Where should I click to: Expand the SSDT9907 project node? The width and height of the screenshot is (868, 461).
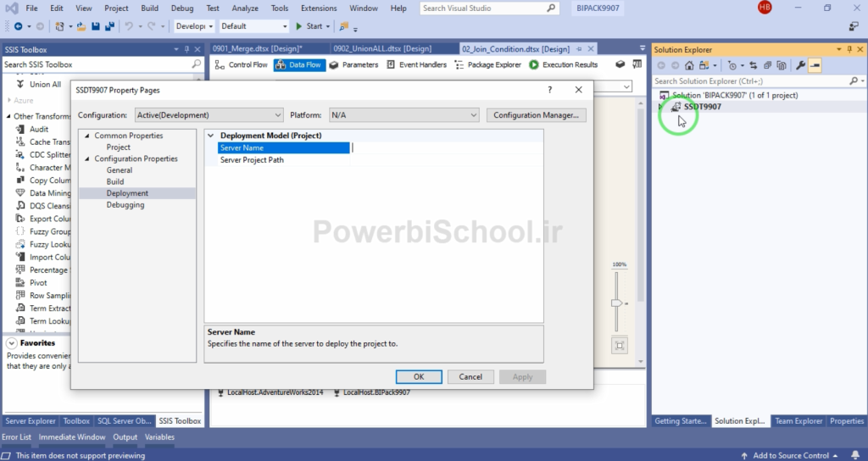[x=660, y=107]
